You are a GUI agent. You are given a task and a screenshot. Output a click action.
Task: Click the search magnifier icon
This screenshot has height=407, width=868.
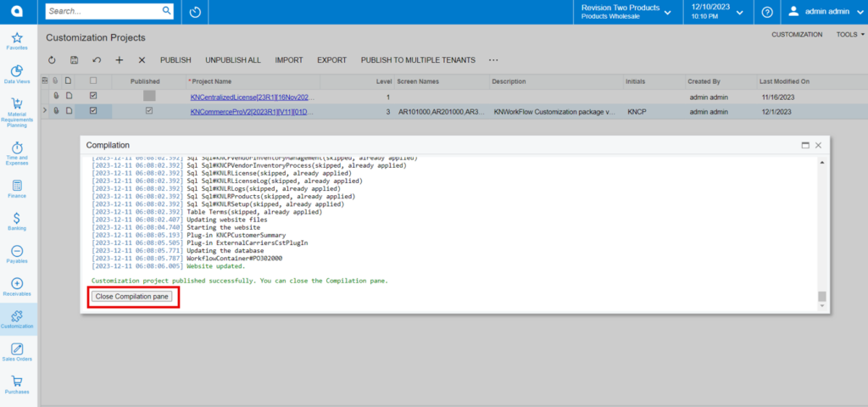(x=167, y=10)
